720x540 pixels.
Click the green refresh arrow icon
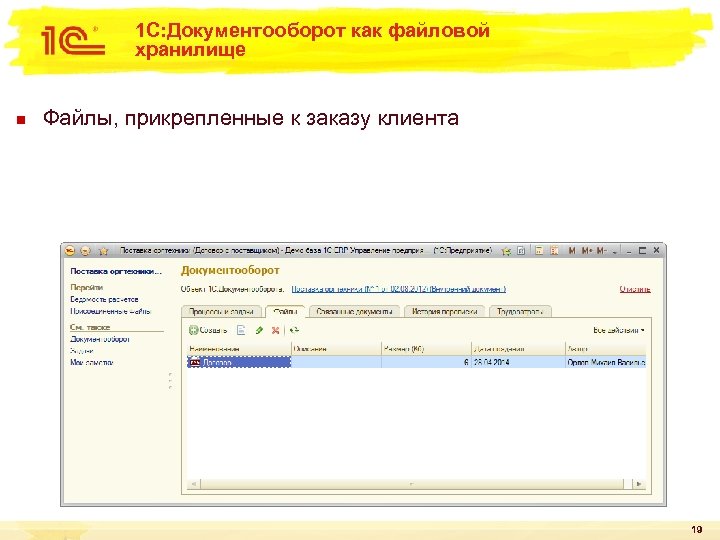point(294,330)
